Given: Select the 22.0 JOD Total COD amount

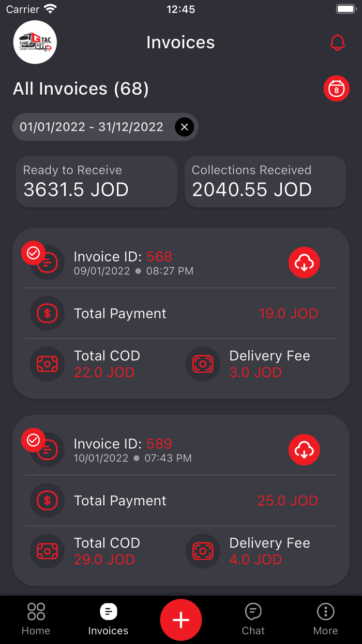Looking at the screenshot, I should [x=104, y=372].
